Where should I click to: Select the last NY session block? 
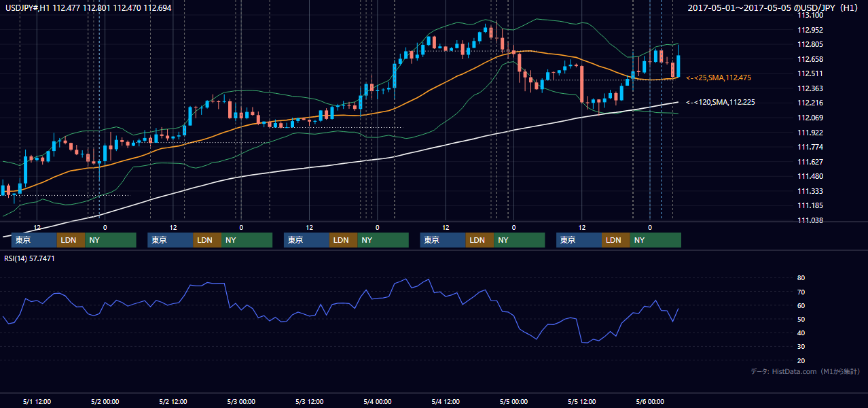coord(655,240)
